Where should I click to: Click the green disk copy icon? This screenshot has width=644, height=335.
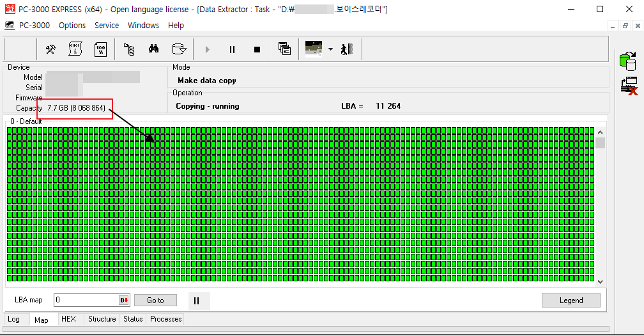[628, 62]
